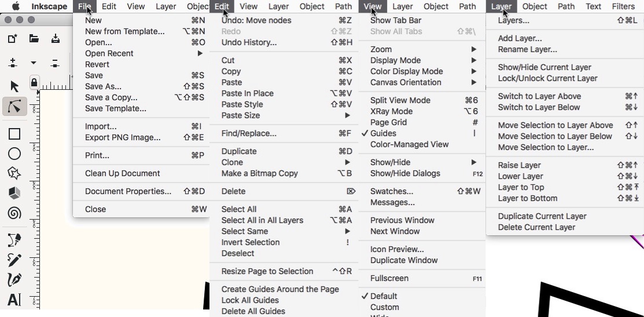Toggle Fullscreen mode
This screenshot has width=644, height=317.
point(422,278)
